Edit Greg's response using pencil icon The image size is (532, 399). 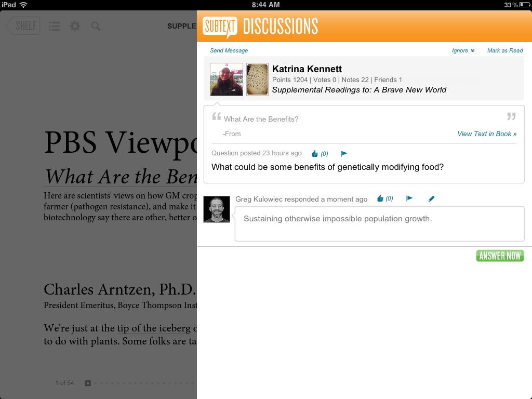point(431,198)
